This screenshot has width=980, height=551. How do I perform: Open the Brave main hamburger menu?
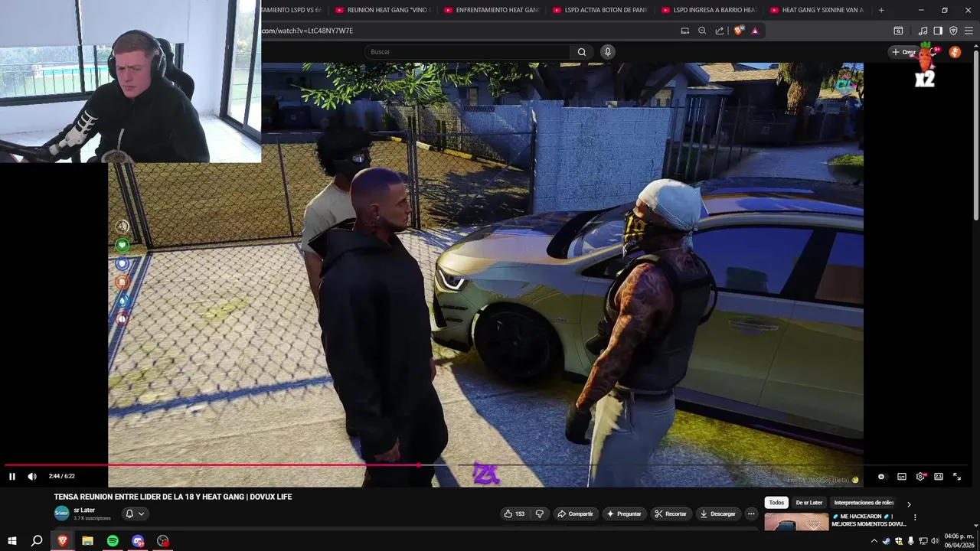tap(969, 31)
